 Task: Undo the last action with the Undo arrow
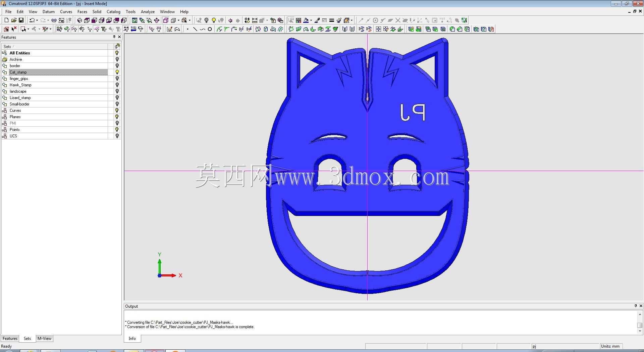tap(32, 20)
